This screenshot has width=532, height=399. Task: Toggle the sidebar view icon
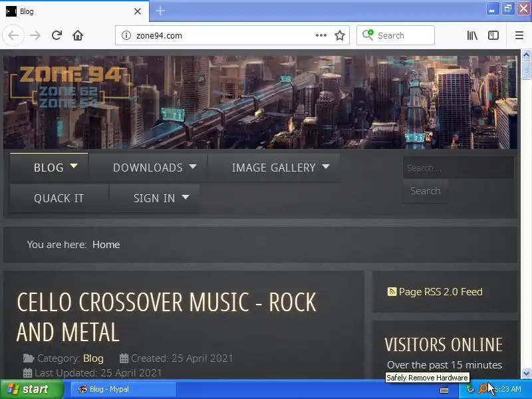pos(493,35)
